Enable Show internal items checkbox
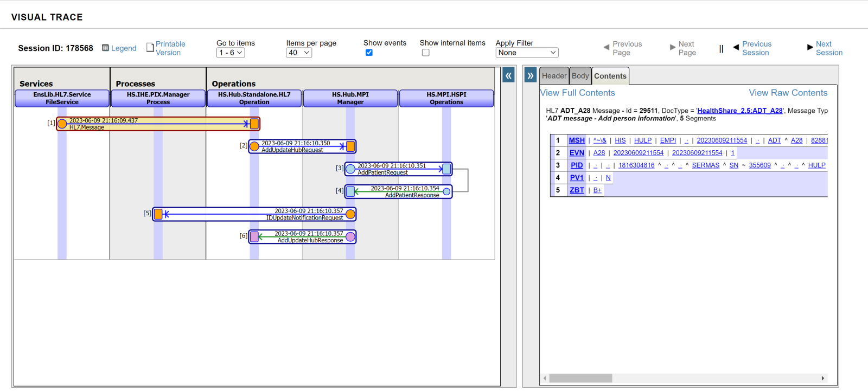This screenshot has width=868, height=392. [x=425, y=53]
